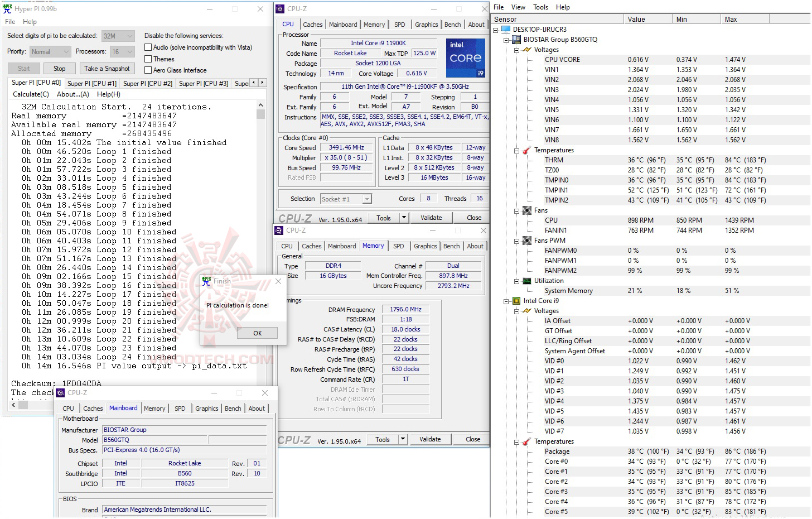Open the Tools dropdown arrow in the CPU-Z memory window
Image resolution: width=812 pixels, height=519 pixels.
(403, 439)
